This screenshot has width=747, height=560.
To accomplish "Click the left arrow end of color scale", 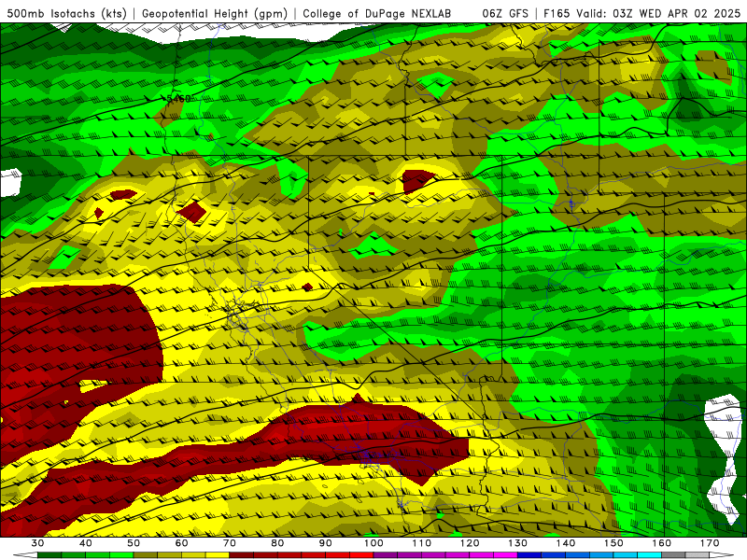I will [x=25, y=555].
